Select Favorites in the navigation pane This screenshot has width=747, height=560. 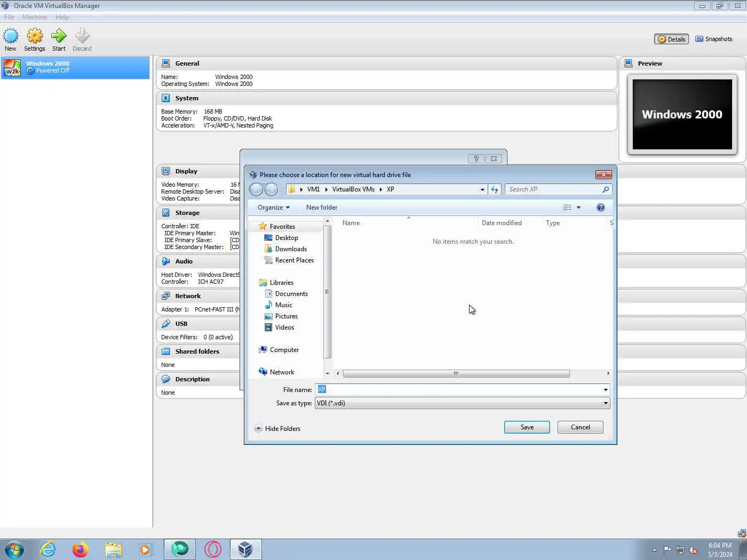tap(282, 227)
